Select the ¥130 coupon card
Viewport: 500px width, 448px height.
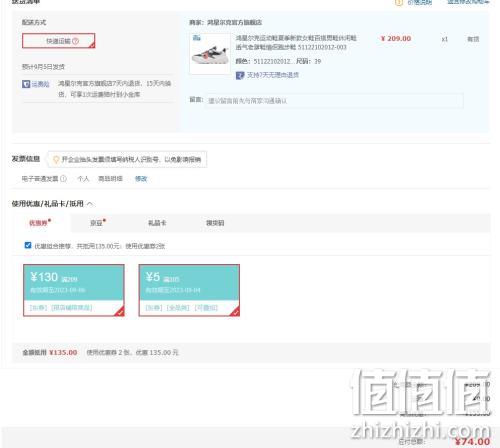coord(74,290)
